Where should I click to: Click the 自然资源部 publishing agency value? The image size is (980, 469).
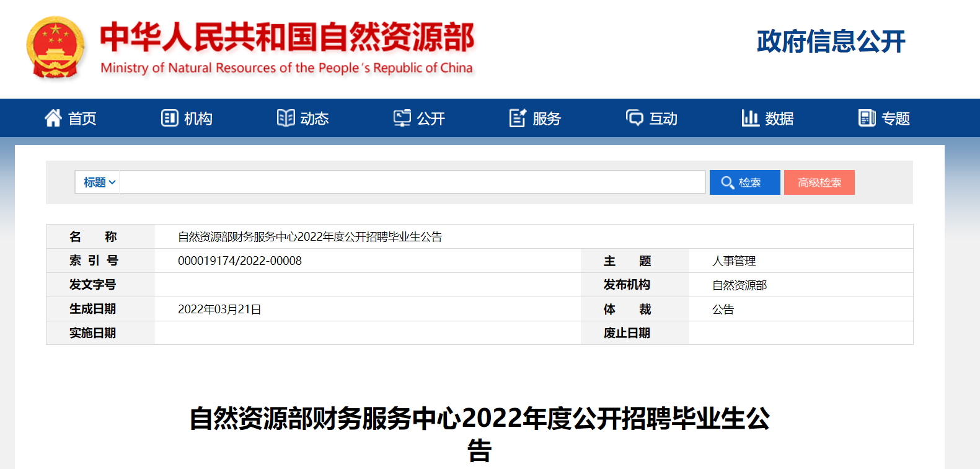[x=739, y=285]
